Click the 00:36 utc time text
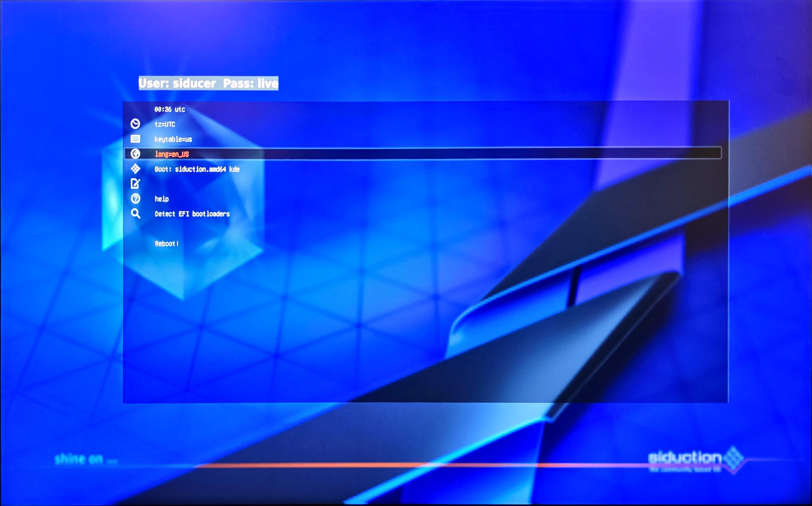 170,109
